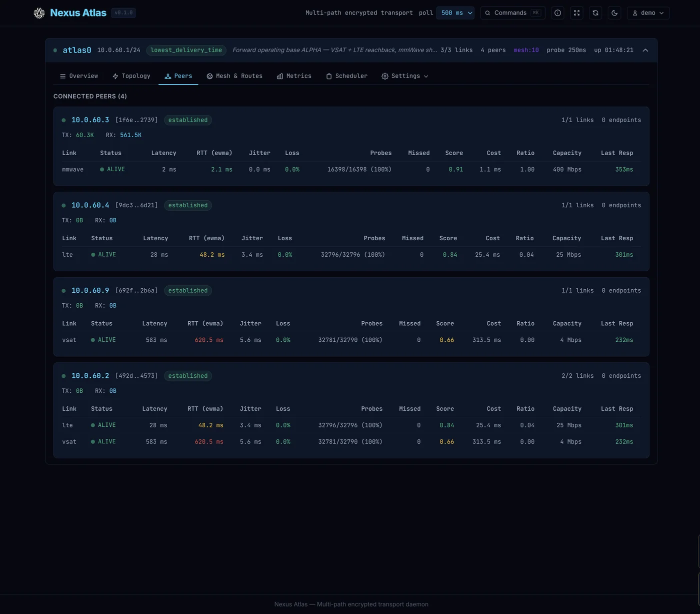The image size is (700, 614).
Task: Click the CONNECTED PEERS (4) heading
Action: coord(90,96)
